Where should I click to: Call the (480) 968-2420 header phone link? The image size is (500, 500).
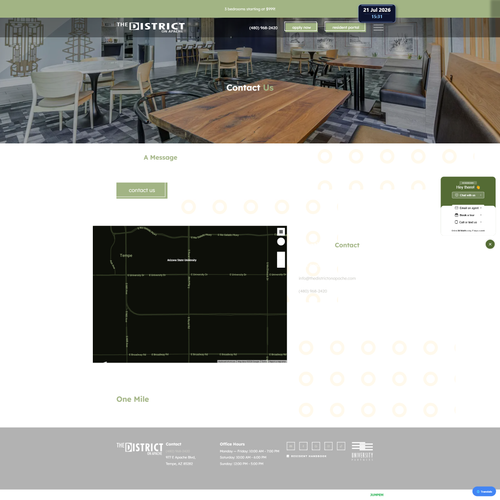(263, 28)
